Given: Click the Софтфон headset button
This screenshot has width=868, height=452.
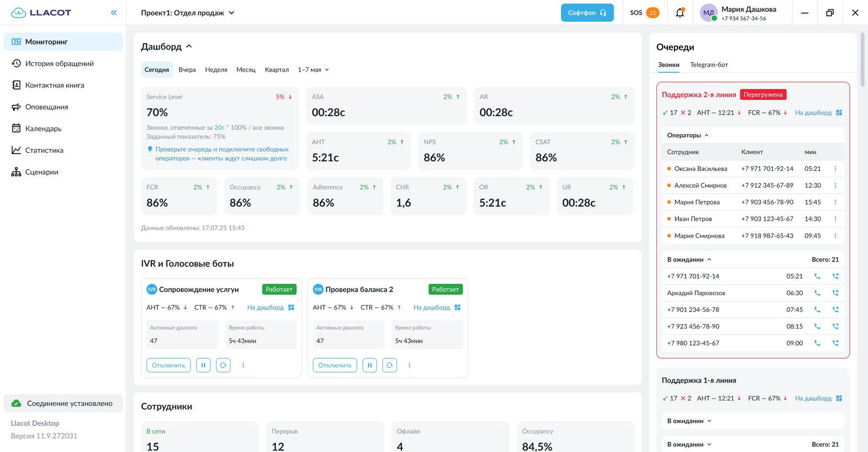Looking at the screenshot, I should point(587,12).
